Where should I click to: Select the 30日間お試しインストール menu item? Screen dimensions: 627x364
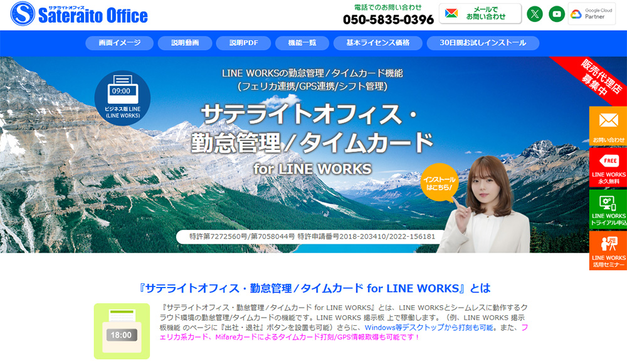(x=483, y=43)
